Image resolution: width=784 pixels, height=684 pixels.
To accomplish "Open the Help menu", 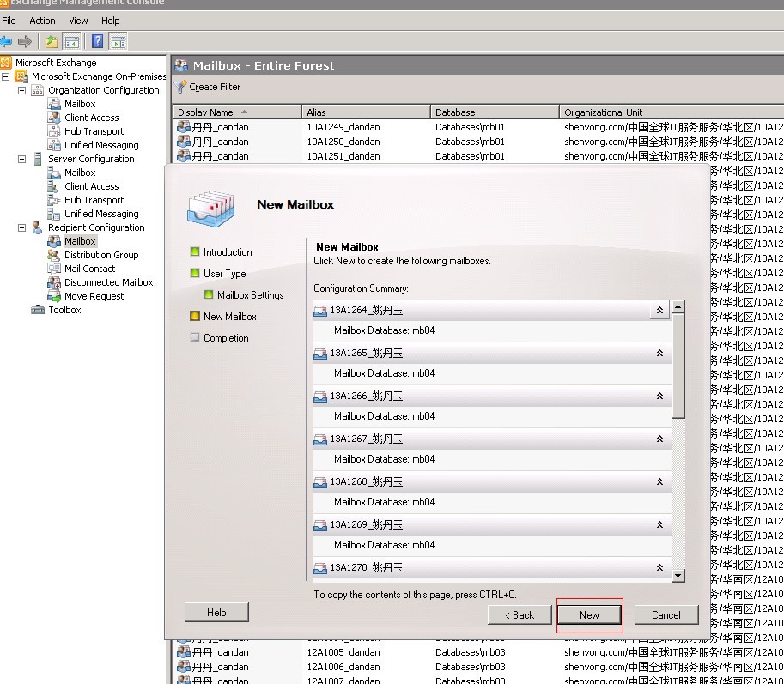I will tap(110, 21).
